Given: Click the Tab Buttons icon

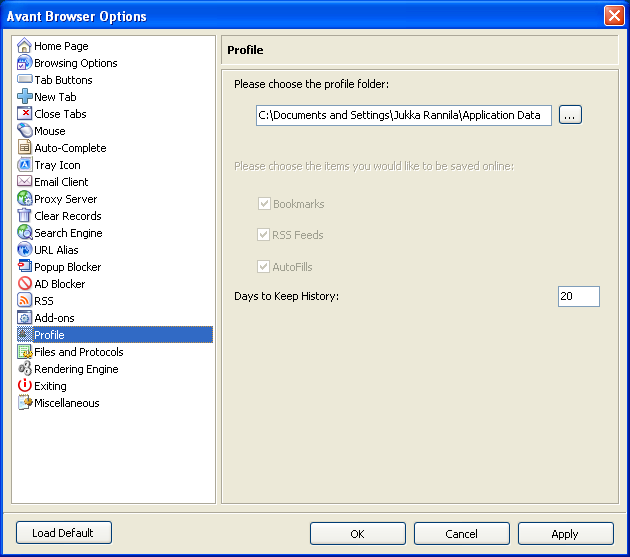Looking at the screenshot, I should (24, 79).
